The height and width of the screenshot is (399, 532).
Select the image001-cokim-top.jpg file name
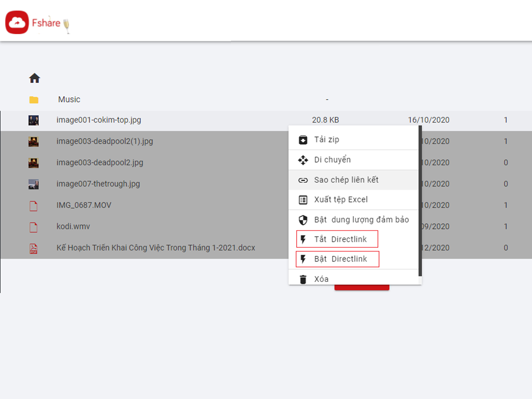tap(99, 120)
